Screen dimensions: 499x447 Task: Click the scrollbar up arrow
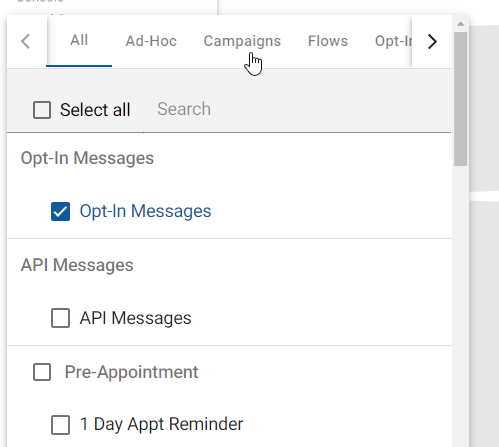(x=461, y=24)
